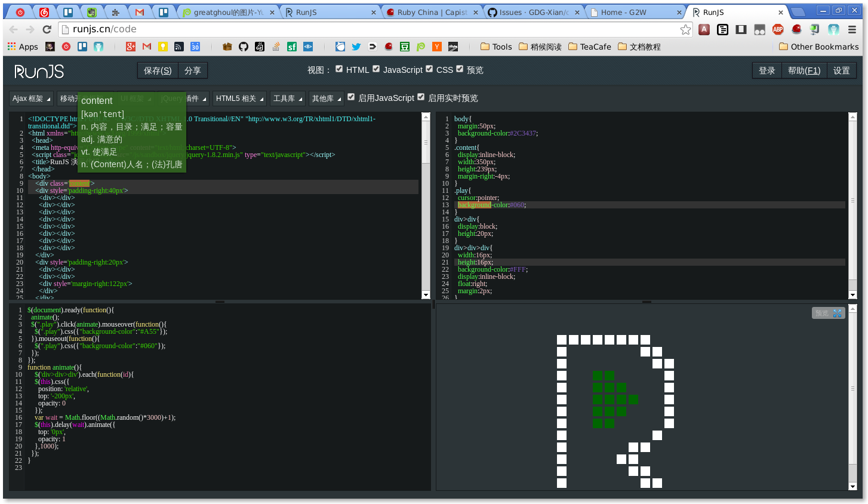Expand the 其他库 dropdown

point(327,99)
